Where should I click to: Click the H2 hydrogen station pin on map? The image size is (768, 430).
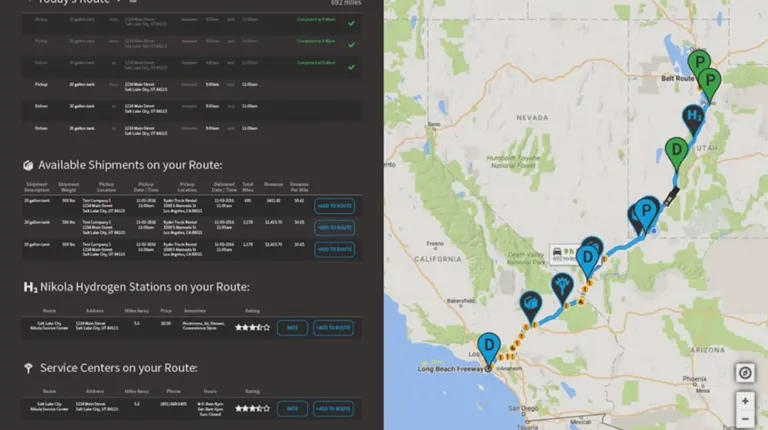(693, 118)
